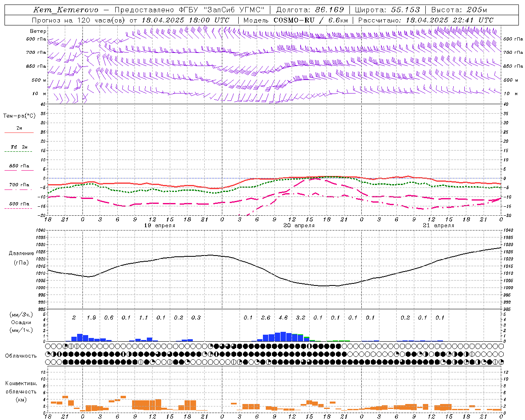Screen dimensions: 525x420
Task: Click the Осадки precipitation label
Action: [21, 322]
